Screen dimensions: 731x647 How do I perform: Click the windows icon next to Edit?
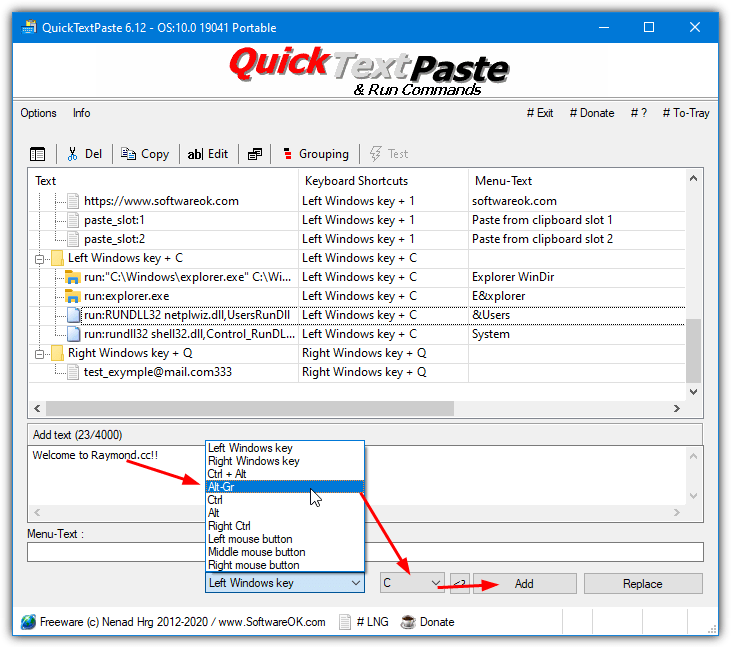[255, 154]
